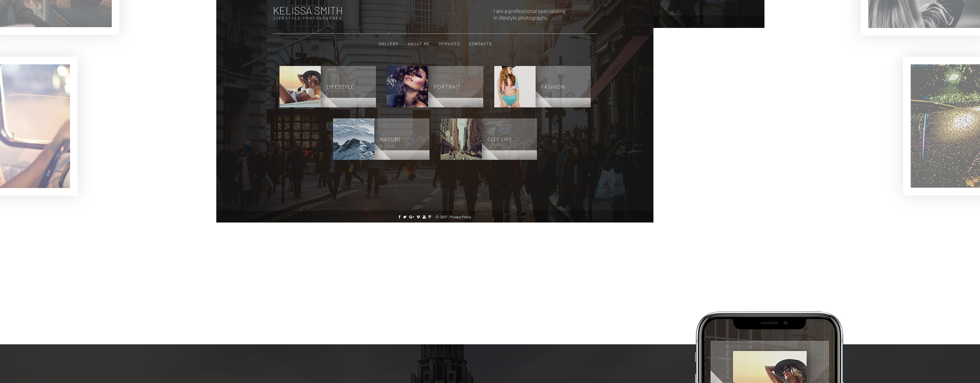Go to the Gallery menu item
Viewport: 980px width, 383px height.
tap(389, 44)
